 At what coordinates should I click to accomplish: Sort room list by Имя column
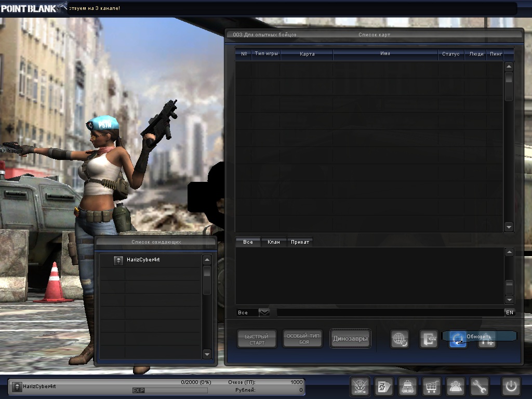tap(385, 54)
